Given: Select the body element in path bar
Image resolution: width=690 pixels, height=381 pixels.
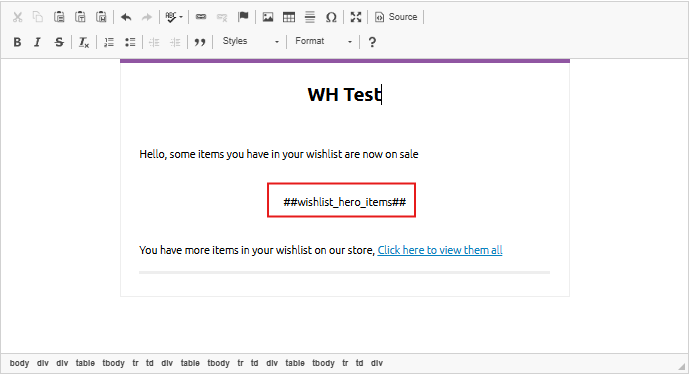Looking at the screenshot, I should (x=19, y=363).
